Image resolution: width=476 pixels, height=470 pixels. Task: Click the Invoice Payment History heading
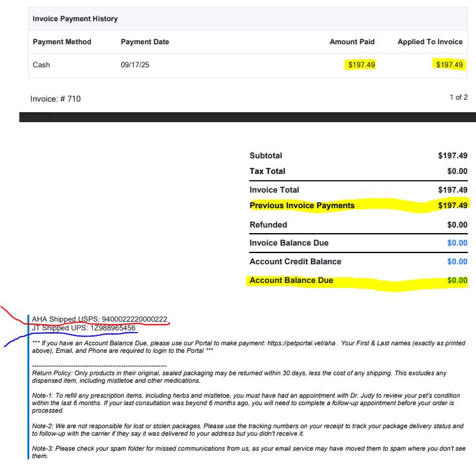pos(75,19)
